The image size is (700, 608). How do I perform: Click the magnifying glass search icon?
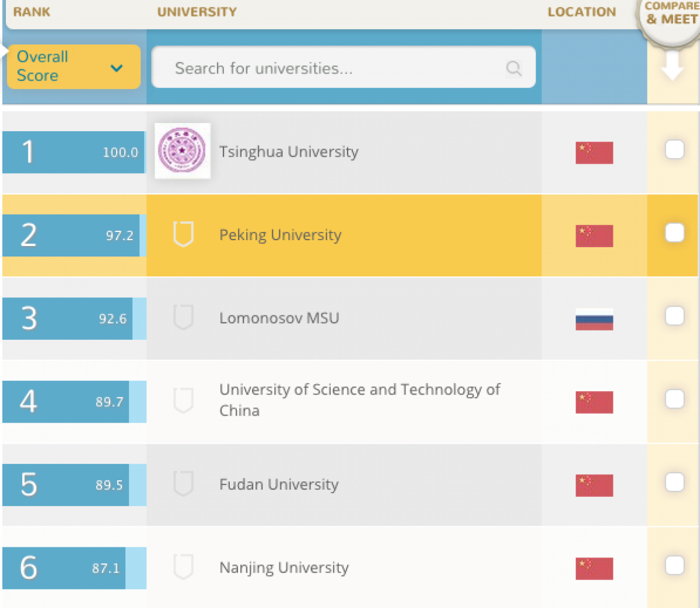[x=513, y=68]
